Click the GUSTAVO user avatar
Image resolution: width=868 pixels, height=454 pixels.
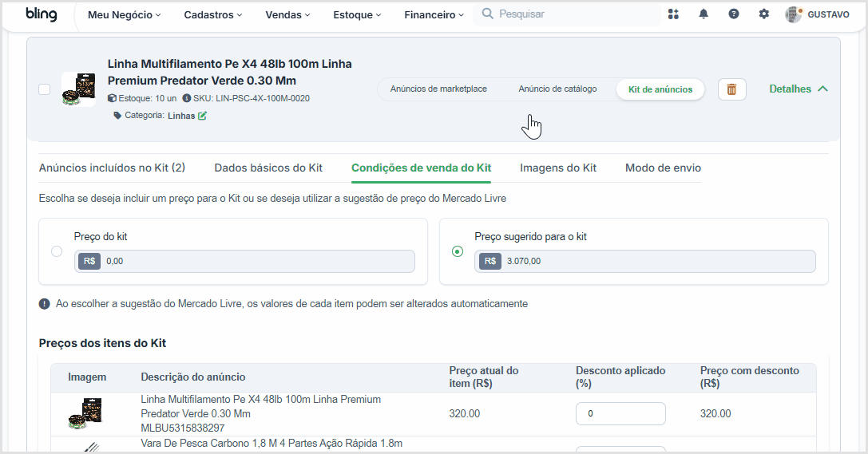793,14
